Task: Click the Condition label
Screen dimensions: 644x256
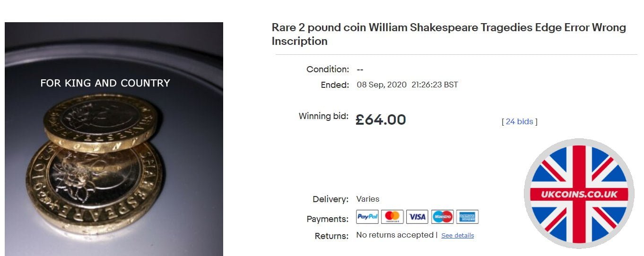Action: [x=328, y=69]
